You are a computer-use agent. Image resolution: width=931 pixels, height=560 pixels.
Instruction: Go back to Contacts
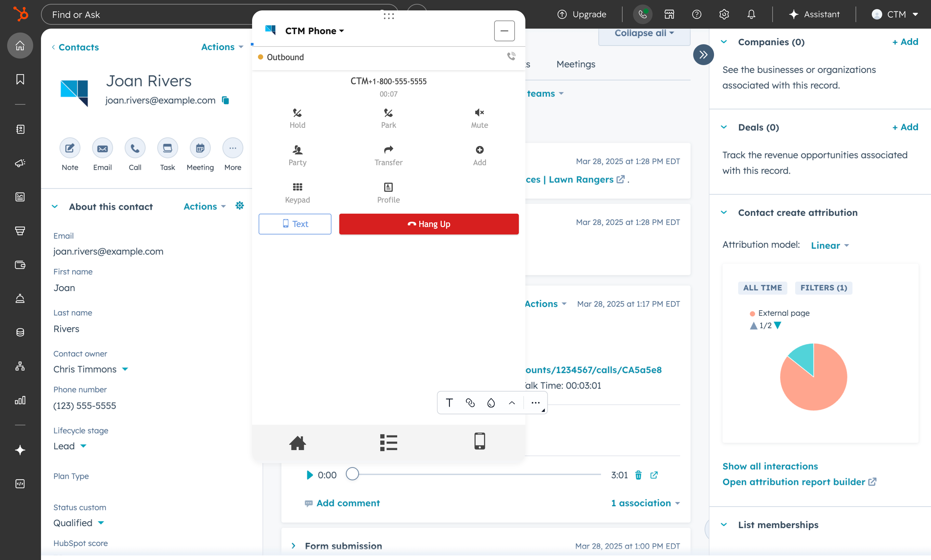pos(75,47)
